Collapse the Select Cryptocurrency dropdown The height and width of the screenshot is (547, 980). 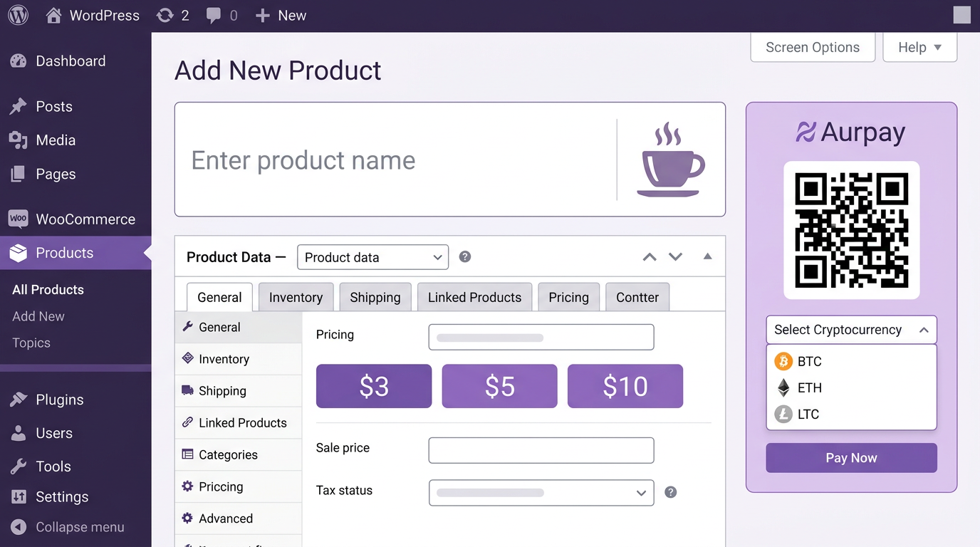(923, 329)
